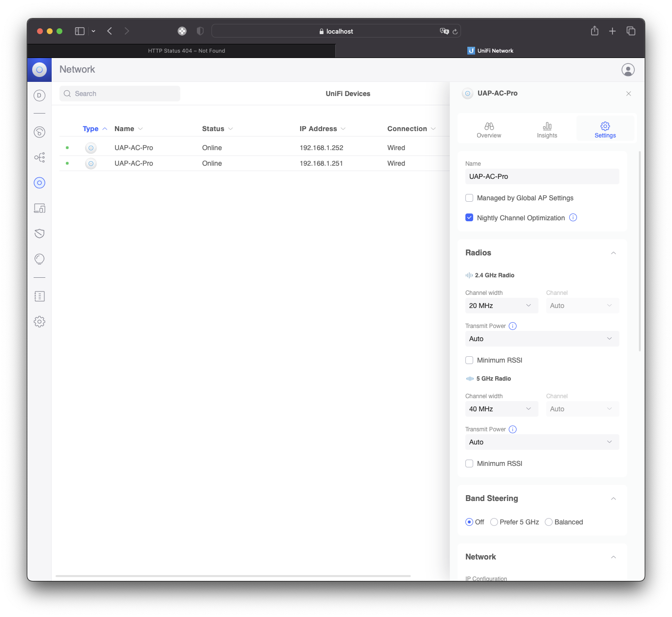This screenshot has width=672, height=617.
Task: Open the UniFi Devices sidebar icon
Action: click(x=39, y=183)
